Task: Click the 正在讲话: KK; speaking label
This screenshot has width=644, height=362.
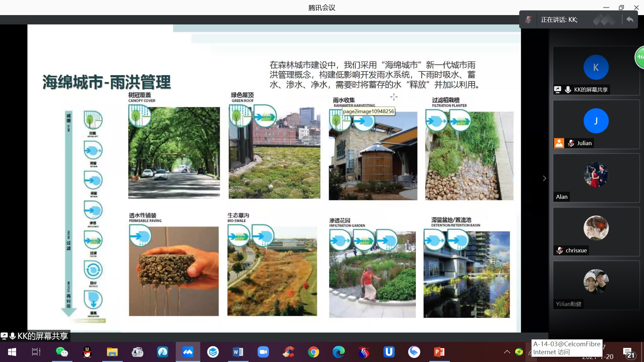Action: click(559, 20)
